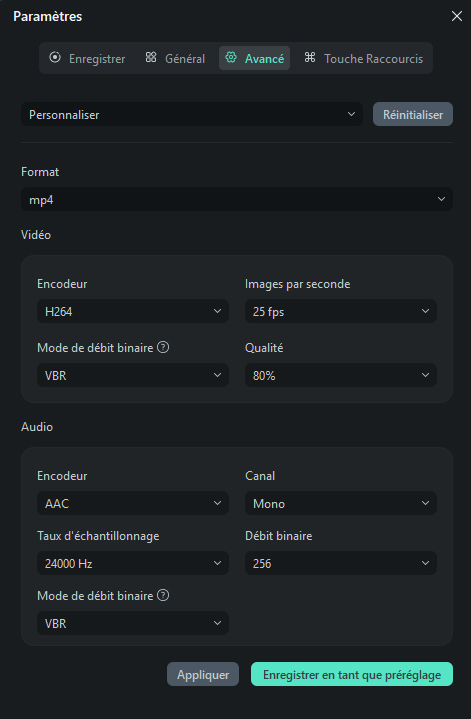Click the Général tab icon

coord(151,57)
